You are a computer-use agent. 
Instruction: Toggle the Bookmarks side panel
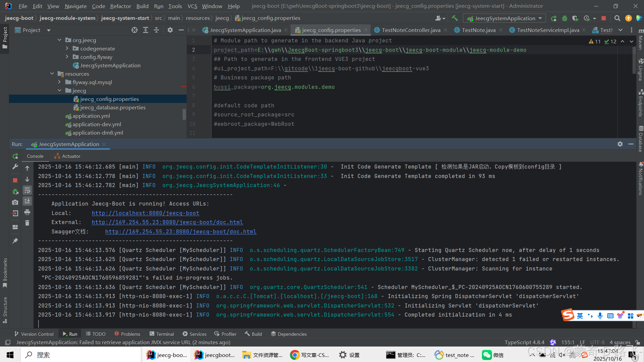[5, 273]
